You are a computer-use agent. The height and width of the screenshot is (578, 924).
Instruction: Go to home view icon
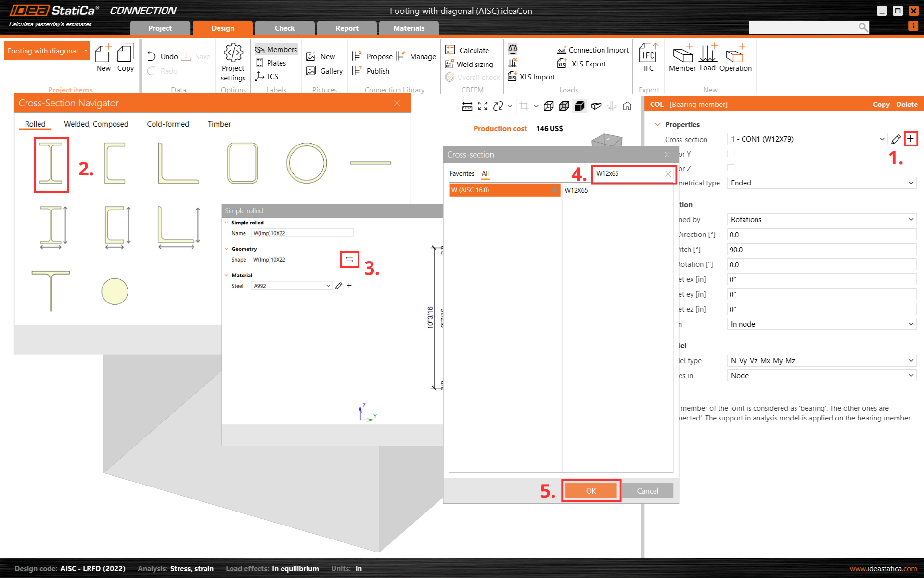(x=627, y=106)
